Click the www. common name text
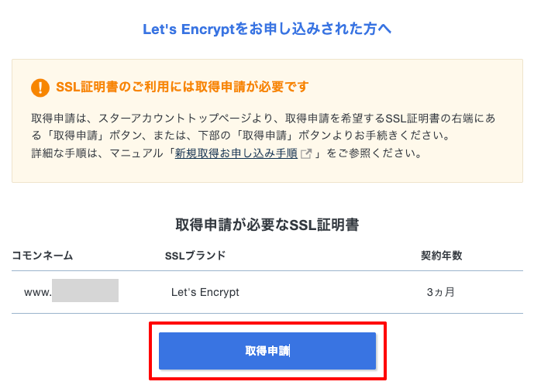The image size is (534, 392). coord(37,292)
